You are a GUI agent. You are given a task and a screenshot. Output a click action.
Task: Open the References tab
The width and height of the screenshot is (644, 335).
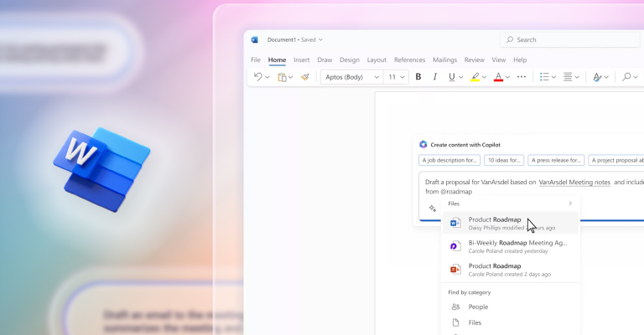(x=409, y=59)
